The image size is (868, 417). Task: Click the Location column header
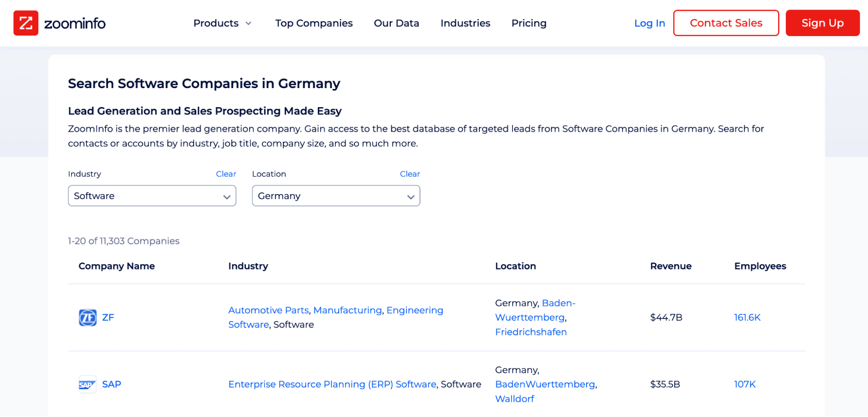516,266
